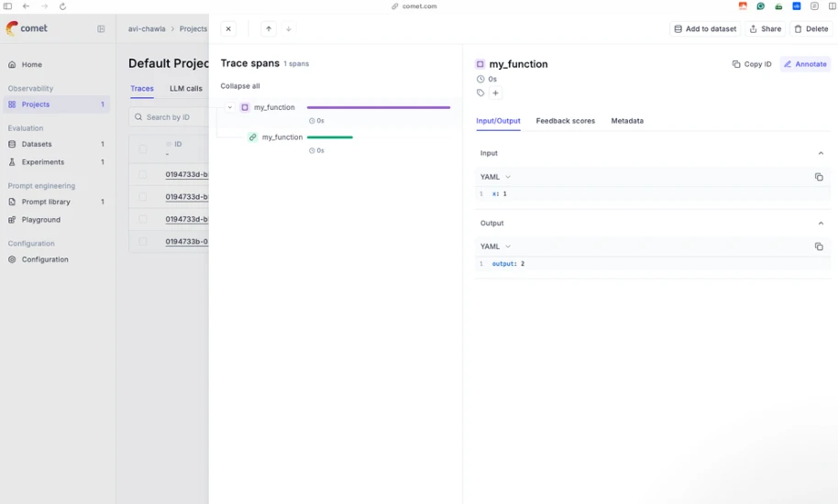This screenshot has height=504, width=838.
Task: Collapse the my_function root span
Action: point(230,107)
